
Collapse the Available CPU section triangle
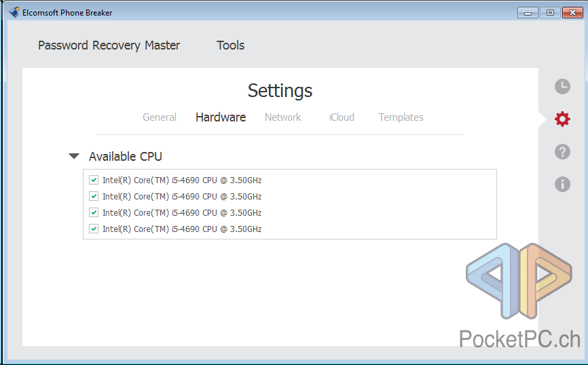(74, 156)
